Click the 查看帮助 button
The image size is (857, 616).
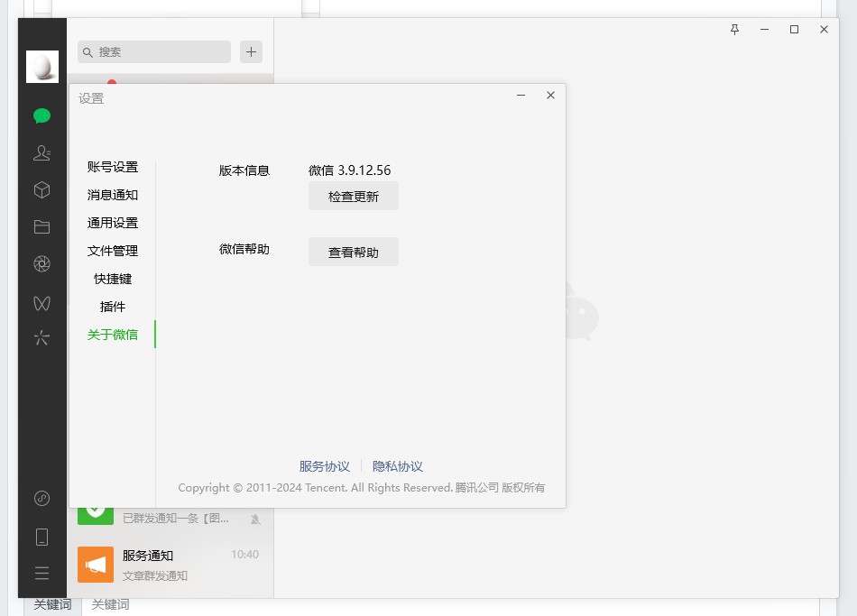click(x=354, y=253)
